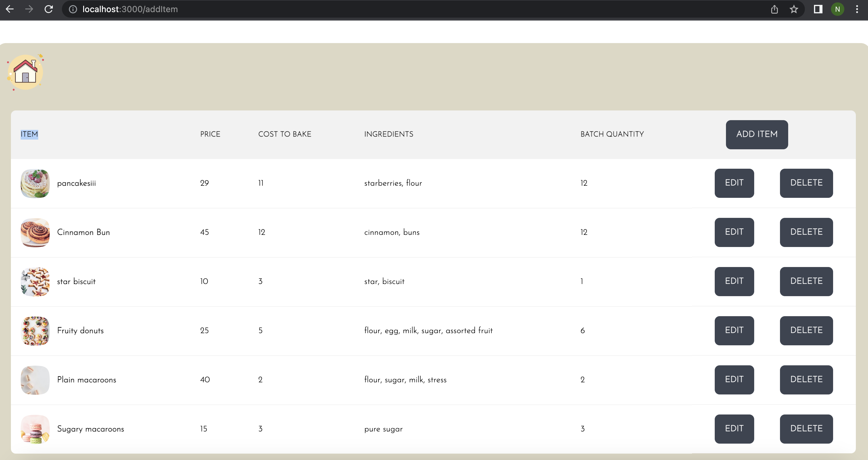Viewport: 868px width, 460px height.
Task: Click the share page icon
Action: point(774,9)
